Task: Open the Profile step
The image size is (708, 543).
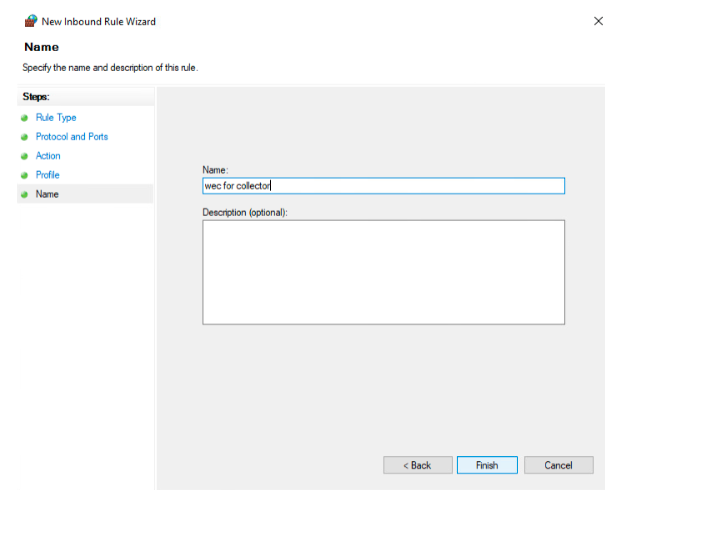Action: [x=47, y=175]
